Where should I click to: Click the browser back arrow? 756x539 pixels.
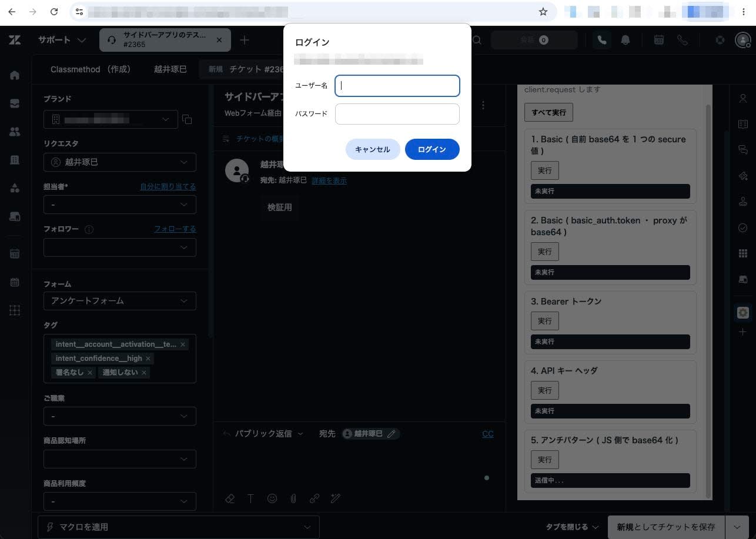pyautogui.click(x=12, y=12)
